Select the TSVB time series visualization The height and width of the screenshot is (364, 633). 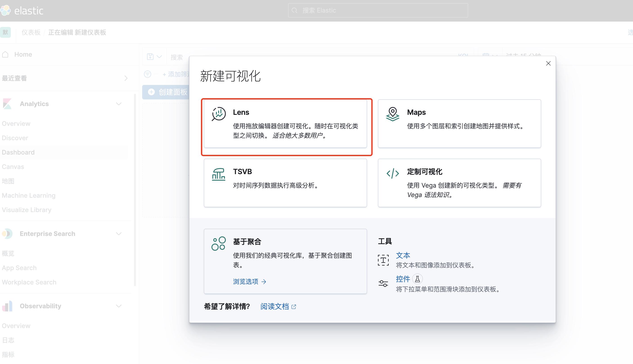pos(285,183)
